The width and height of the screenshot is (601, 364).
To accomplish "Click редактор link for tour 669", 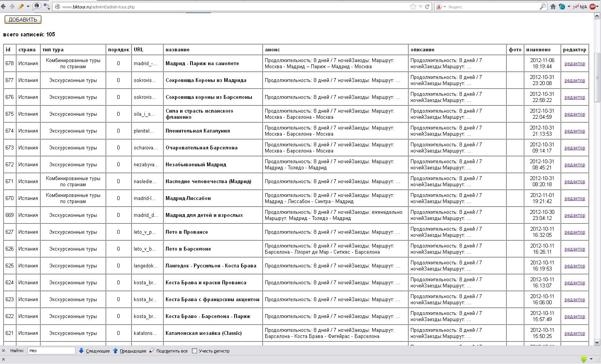I will 575,215.
